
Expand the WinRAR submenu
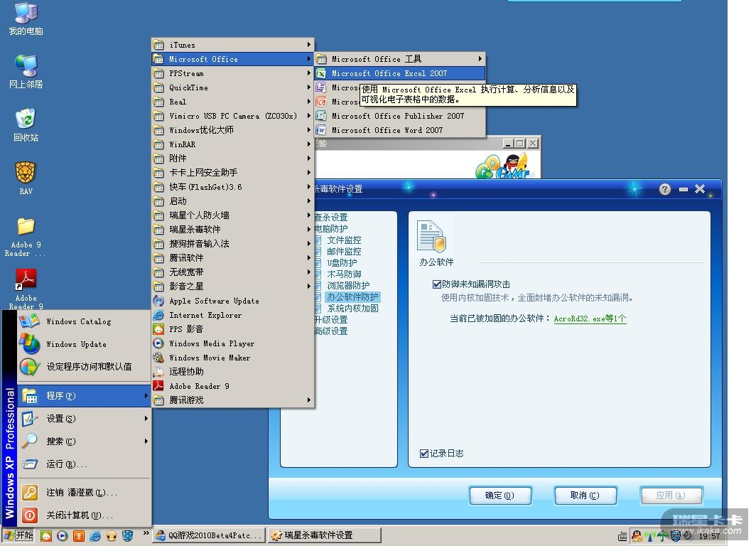pos(233,144)
